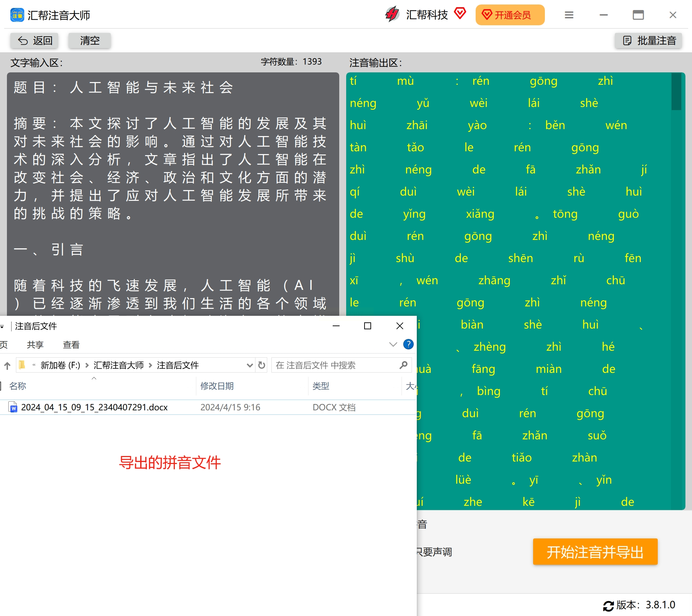The height and width of the screenshot is (616, 692).
Task: Click the pinyin output area scrollbar thumb
Action: (676, 92)
